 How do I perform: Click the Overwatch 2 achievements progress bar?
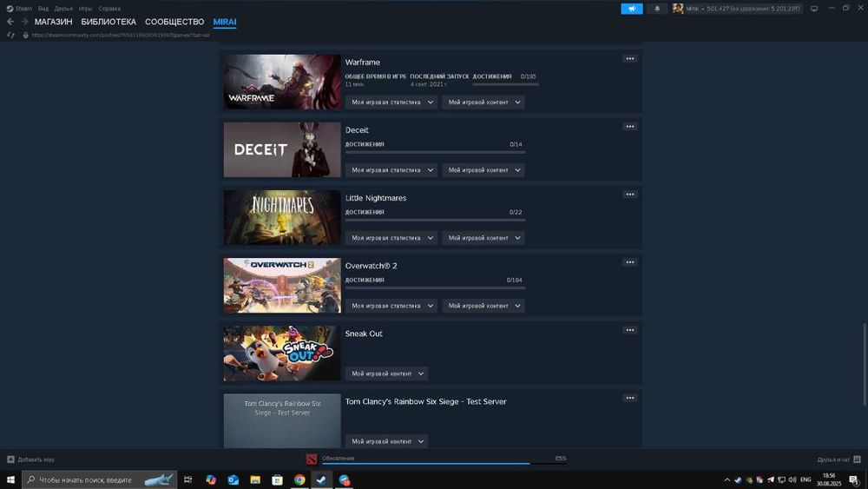click(435, 288)
